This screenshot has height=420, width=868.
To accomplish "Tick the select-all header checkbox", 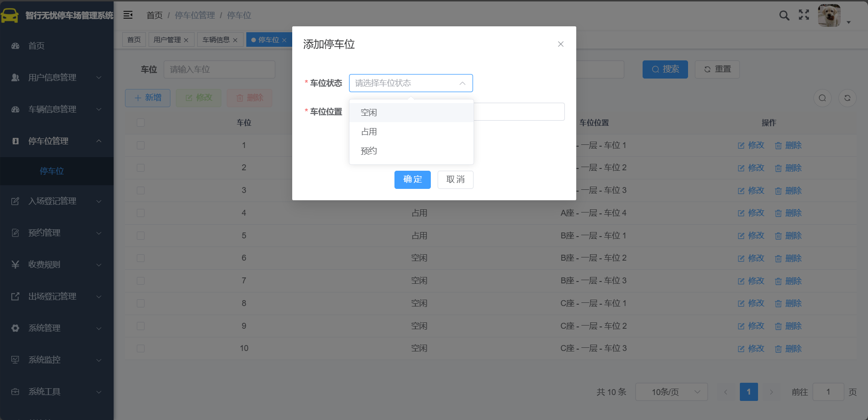I will click(x=141, y=123).
